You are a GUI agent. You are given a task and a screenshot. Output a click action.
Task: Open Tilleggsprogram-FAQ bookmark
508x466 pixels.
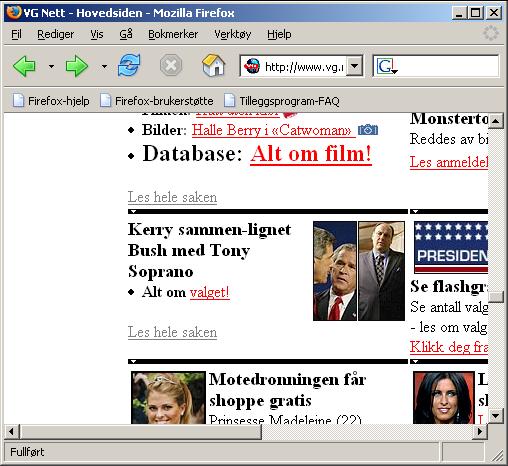(282, 101)
